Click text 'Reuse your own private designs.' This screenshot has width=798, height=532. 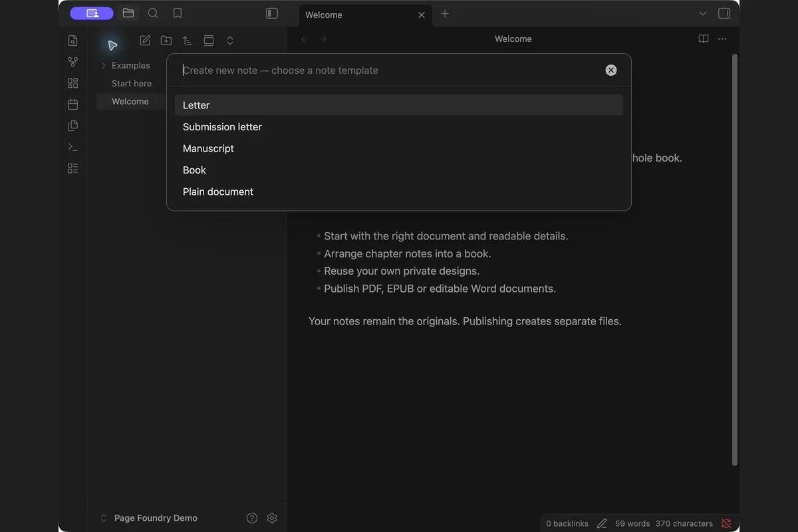[402, 271]
